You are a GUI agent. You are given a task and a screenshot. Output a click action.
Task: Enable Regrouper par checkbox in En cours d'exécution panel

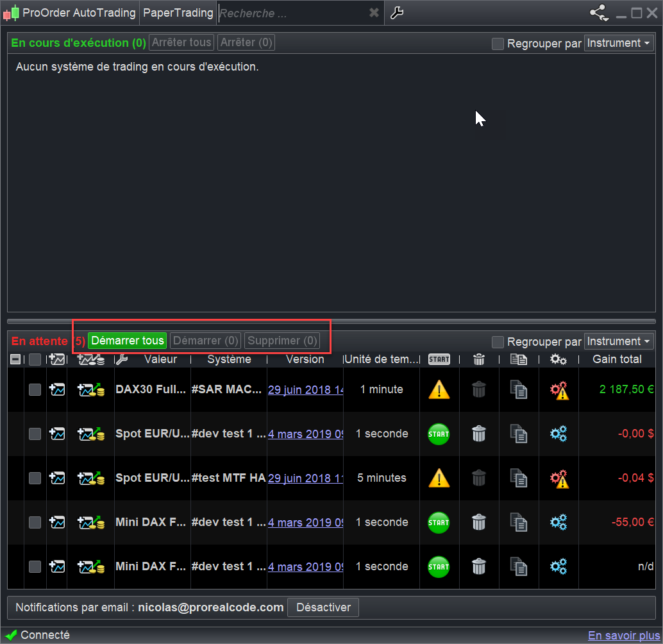(x=498, y=44)
